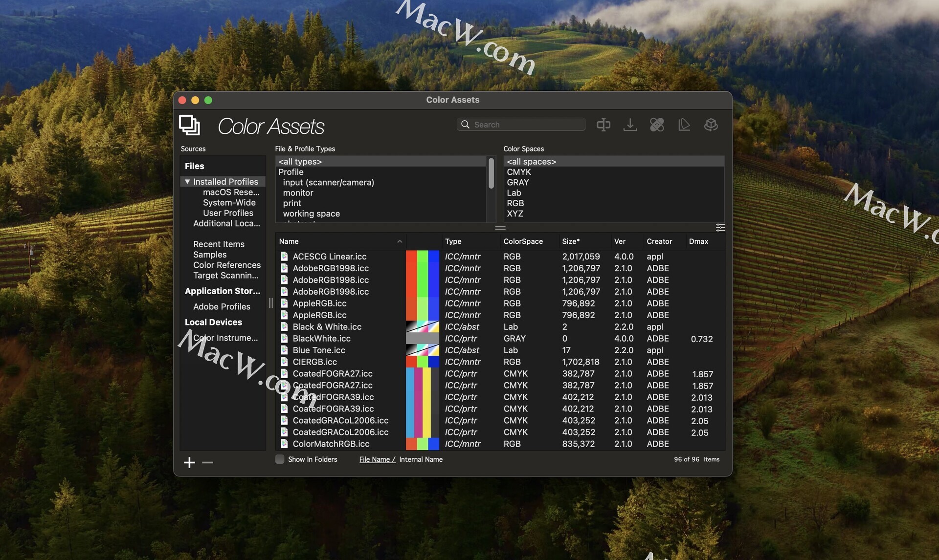Filter color spaces by CMYK
This screenshot has height=560, width=939.
[519, 172]
